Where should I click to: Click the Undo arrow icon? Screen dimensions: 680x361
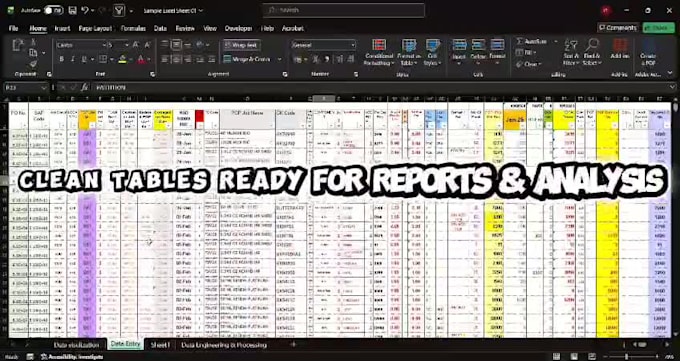click(x=85, y=10)
